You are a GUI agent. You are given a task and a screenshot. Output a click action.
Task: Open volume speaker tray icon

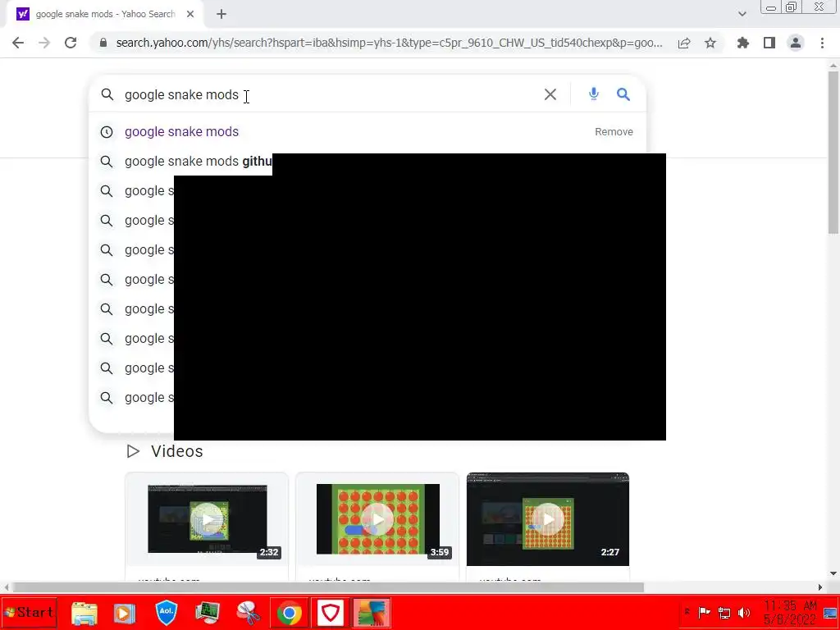pyautogui.click(x=743, y=612)
